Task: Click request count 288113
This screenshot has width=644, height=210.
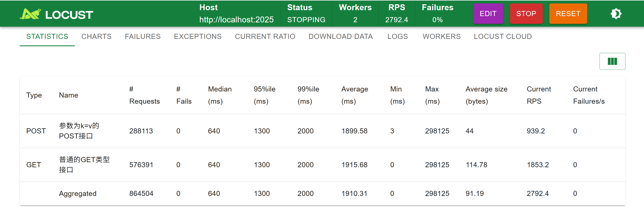Action: tap(141, 131)
